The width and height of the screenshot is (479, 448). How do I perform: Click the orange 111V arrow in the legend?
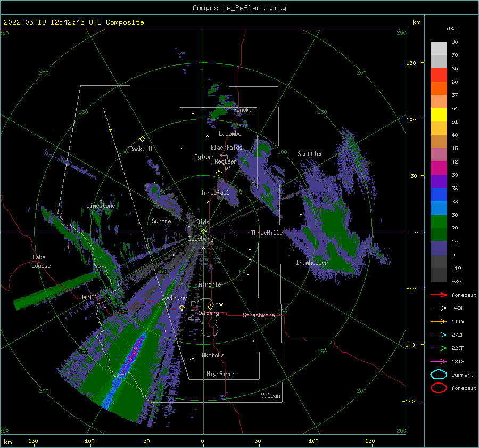point(439,321)
